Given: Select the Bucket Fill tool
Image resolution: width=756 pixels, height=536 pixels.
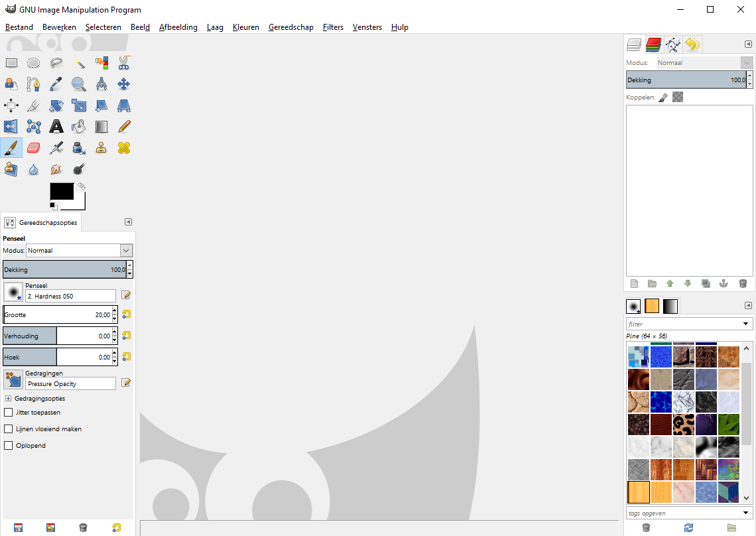Looking at the screenshot, I should click(79, 126).
